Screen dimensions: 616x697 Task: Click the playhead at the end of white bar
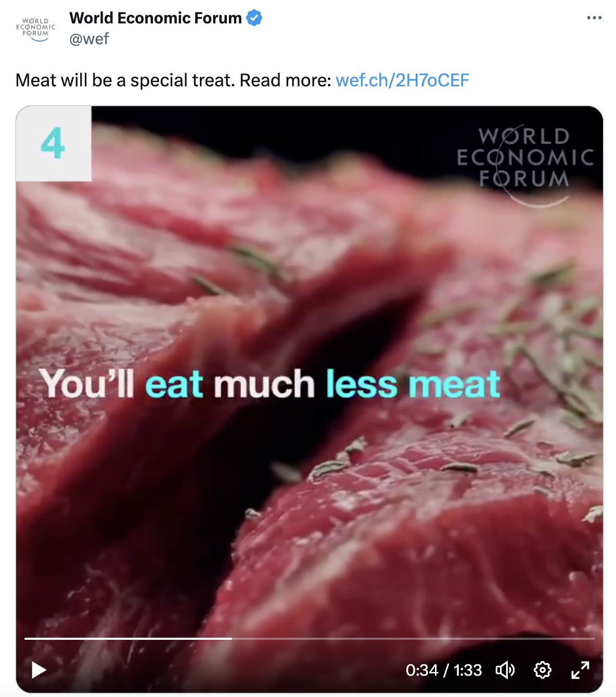tap(232, 638)
